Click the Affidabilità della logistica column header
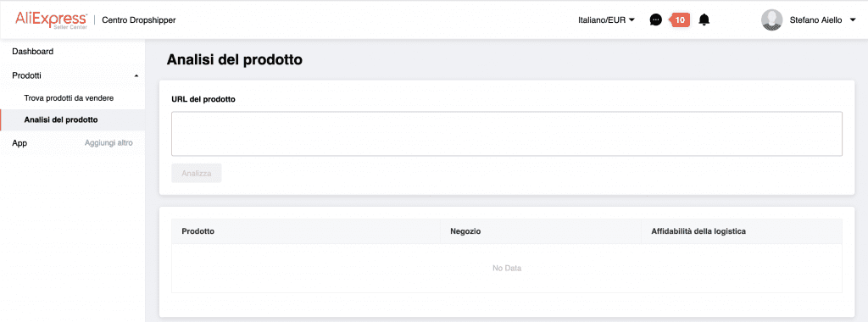Image resolution: width=868 pixels, height=322 pixels. [x=694, y=231]
